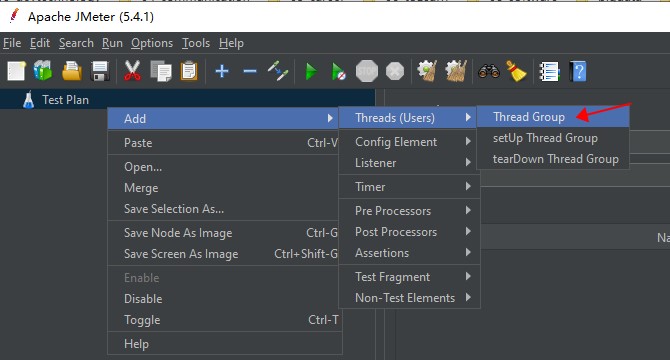Click the Open file folder icon
670x360 pixels.
tap(72, 71)
